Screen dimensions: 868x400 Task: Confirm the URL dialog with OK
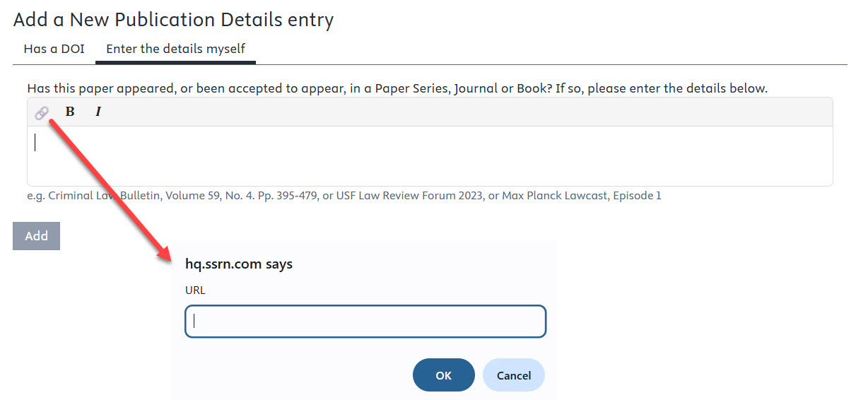(x=443, y=375)
